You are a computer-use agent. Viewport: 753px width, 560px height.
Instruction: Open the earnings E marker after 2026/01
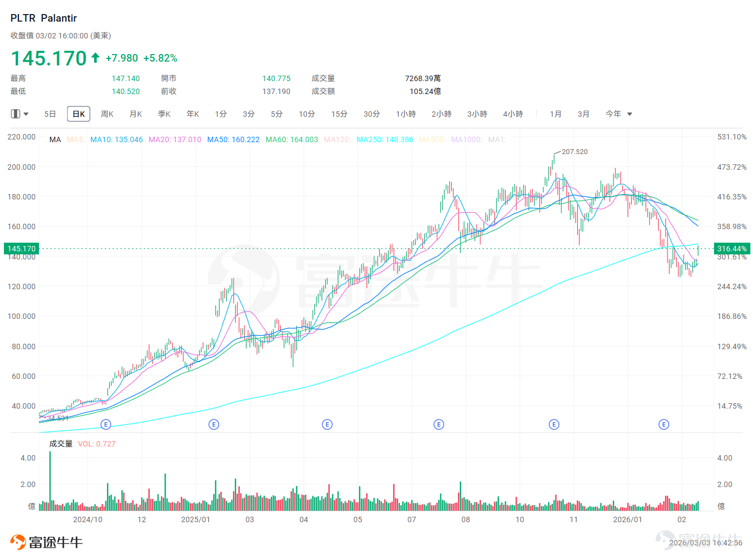[x=664, y=424]
